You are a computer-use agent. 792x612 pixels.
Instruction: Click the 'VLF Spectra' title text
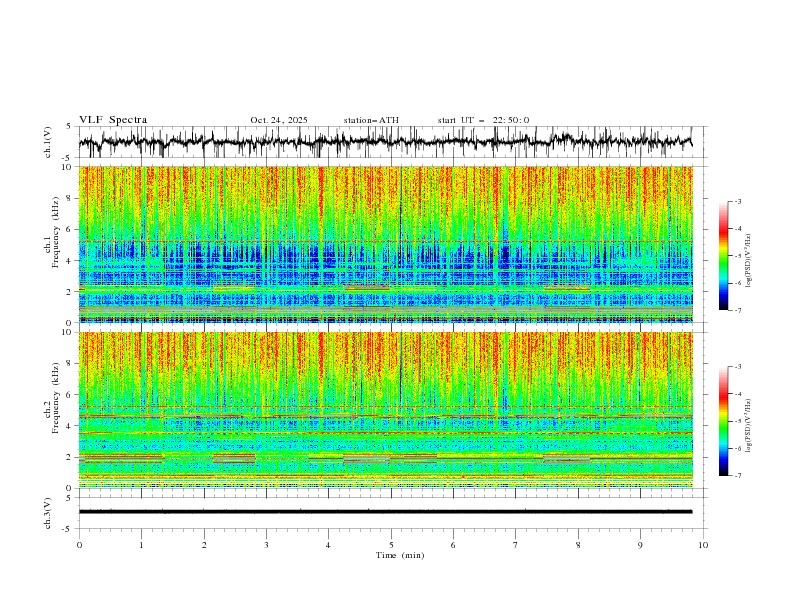pyautogui.click(x=113, y=120)
